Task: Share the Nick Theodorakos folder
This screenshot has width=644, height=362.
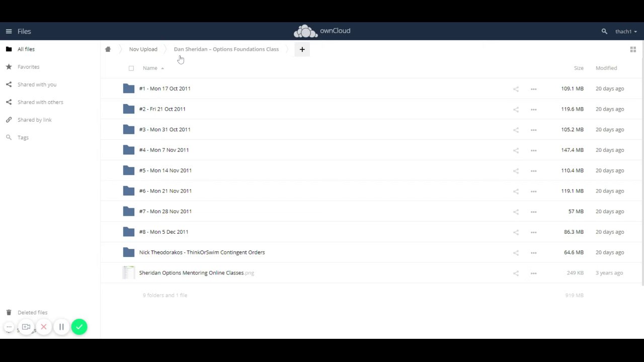Action: coord(516,253)
